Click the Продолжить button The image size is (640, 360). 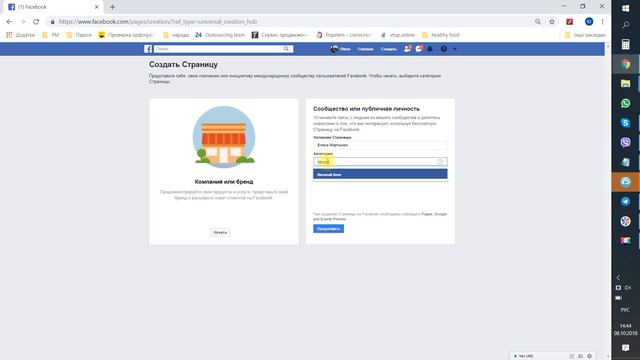[x=328, y=229]
